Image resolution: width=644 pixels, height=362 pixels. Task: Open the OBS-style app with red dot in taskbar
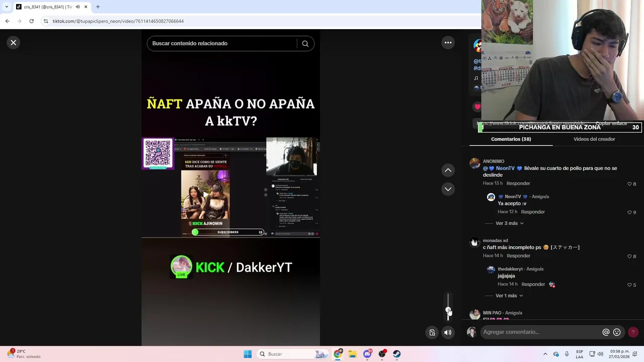pyautogui.click(x=382, y=354)
